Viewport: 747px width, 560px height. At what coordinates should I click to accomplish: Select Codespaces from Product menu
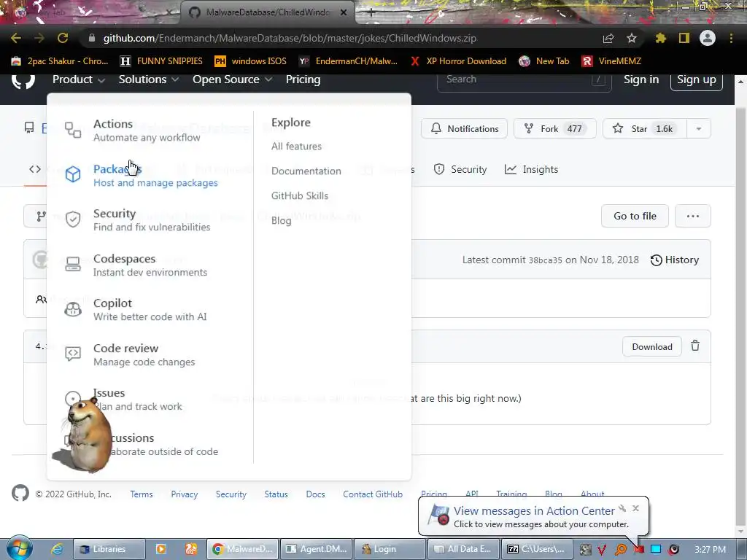click(150, 265)
